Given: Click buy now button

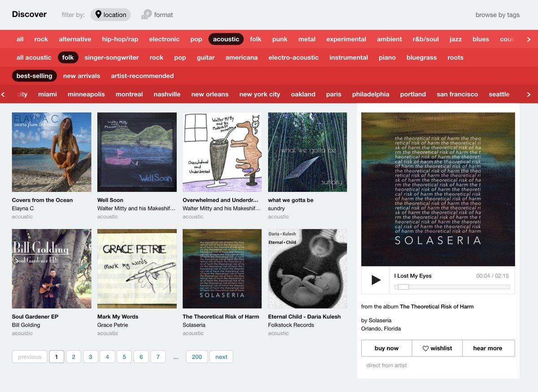Looking at the screenshot, I should point(386,348).
